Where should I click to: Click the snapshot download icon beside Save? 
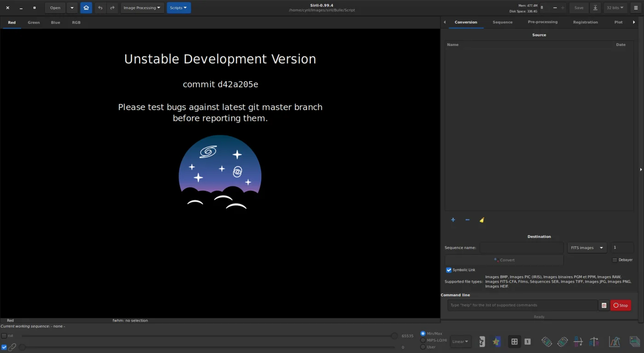pos(595,8)
